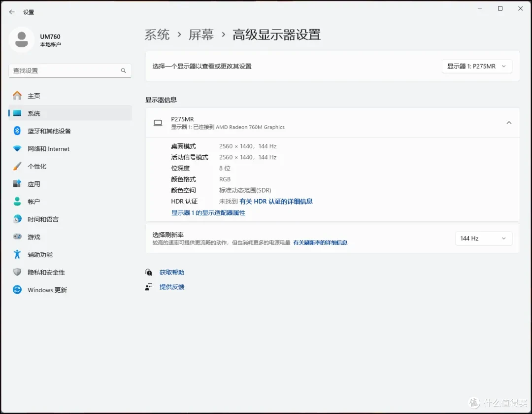Select 帐户 in the sidebar
Viewport: 532px width, 414px height.
70,202
